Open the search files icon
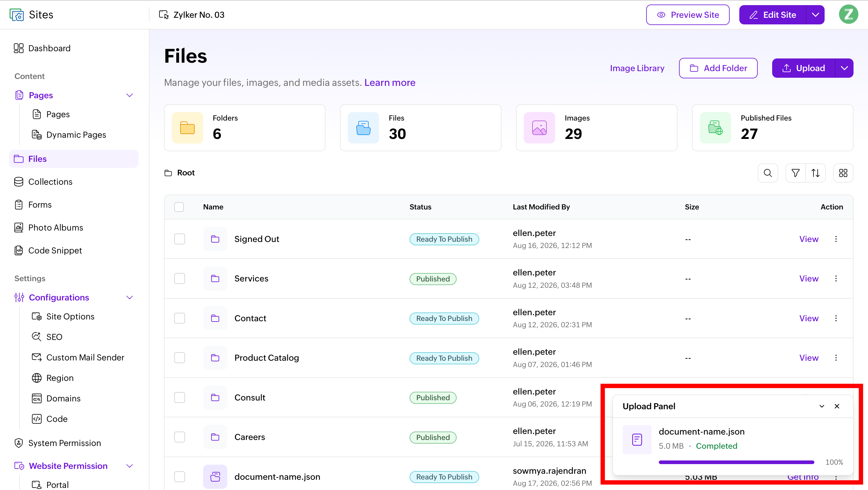The height and width of the screenshot is (490, 868). (x=768, y=173)
